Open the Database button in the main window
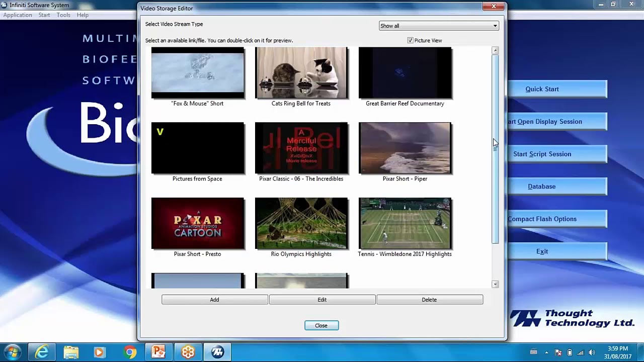The height and width of the screenshot is (362, 644). point(557,187)
